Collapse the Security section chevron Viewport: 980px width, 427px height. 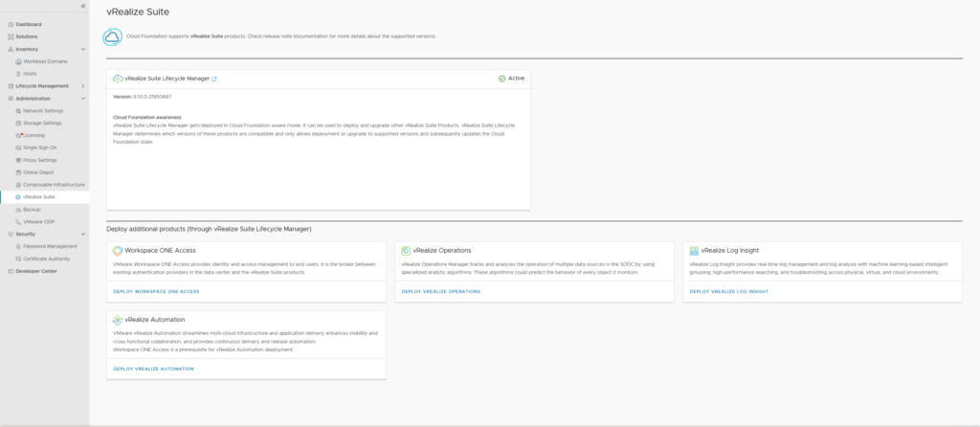tap(83, 234)
